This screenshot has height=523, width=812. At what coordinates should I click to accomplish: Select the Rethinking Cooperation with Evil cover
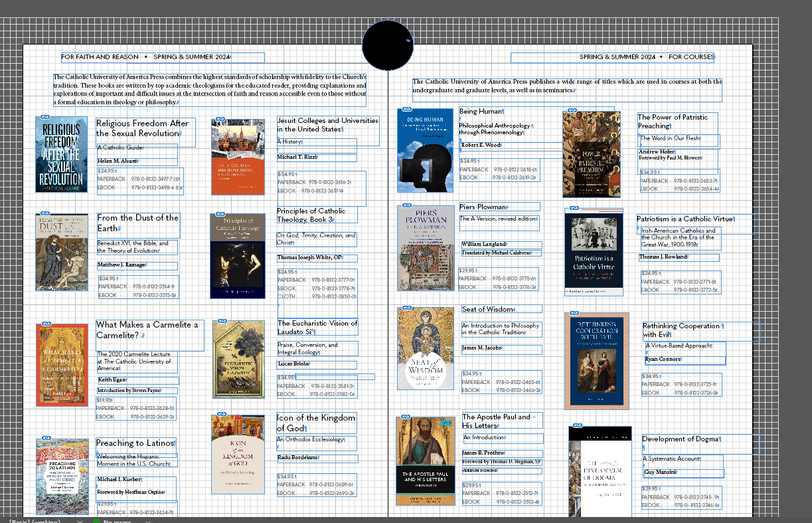pos(597,361)
